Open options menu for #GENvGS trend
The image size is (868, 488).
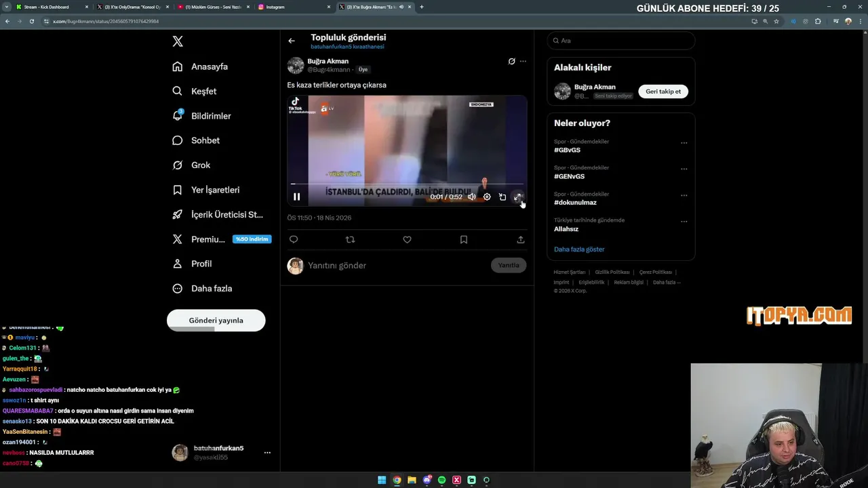pyautogui.click(x=684, y=169)
